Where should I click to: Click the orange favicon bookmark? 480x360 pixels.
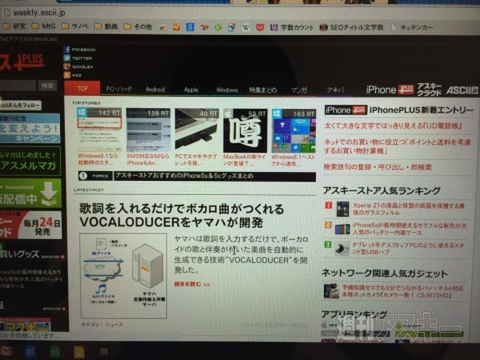point(176,27)
